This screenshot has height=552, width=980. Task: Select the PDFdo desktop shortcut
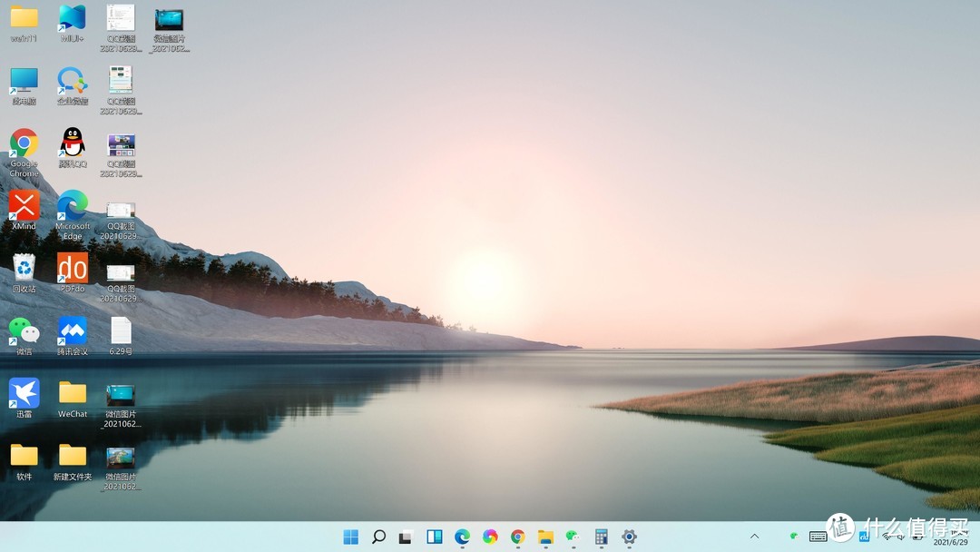tap(73, 270)
